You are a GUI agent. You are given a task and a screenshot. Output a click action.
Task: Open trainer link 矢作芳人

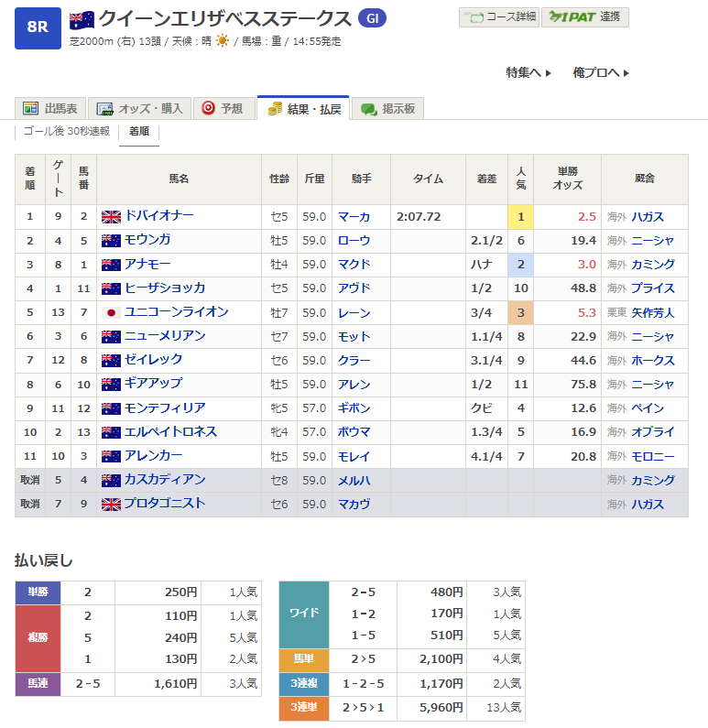652,312
